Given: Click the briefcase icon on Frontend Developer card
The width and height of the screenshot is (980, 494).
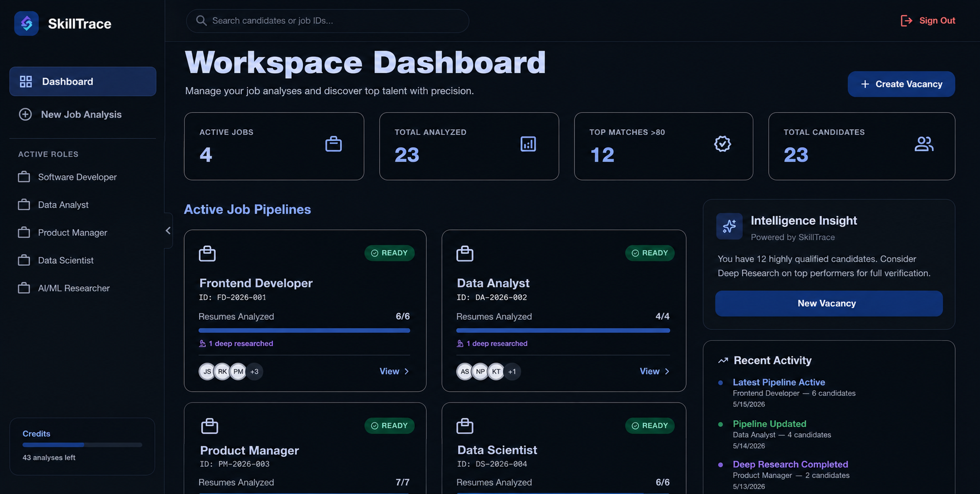Looking at the screenshot, I should click(207, 254).
